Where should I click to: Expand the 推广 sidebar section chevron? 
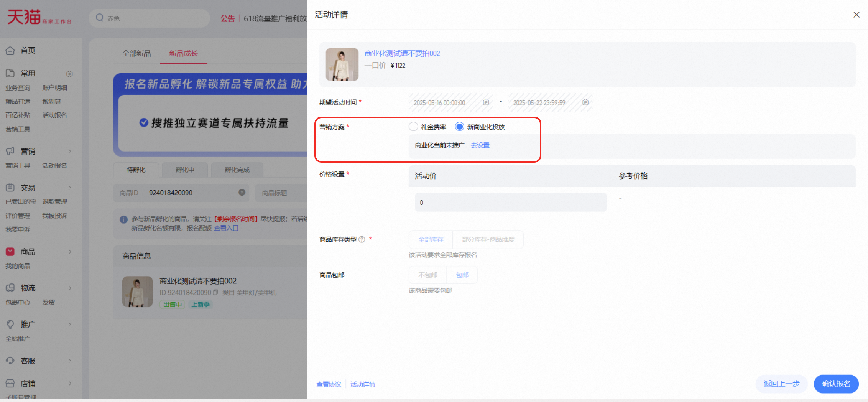pos(70,324)
